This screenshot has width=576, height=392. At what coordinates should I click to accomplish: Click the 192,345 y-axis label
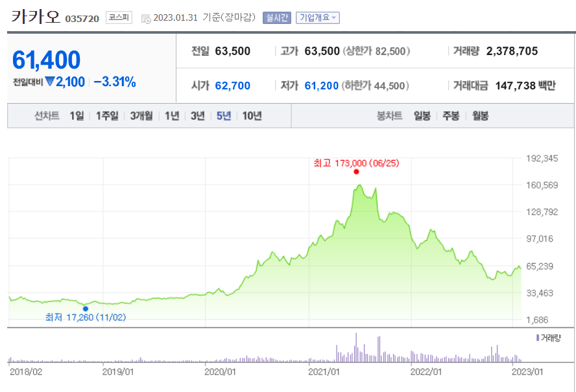542,159
